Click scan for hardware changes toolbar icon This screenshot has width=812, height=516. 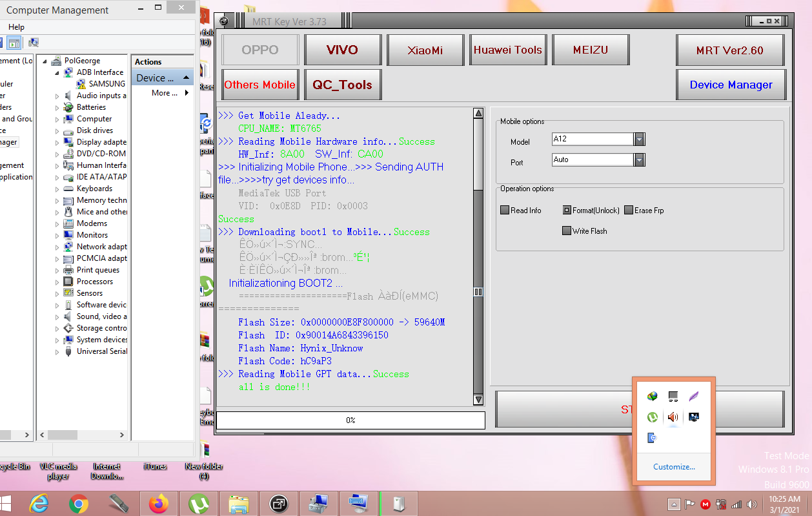[34, 43]
